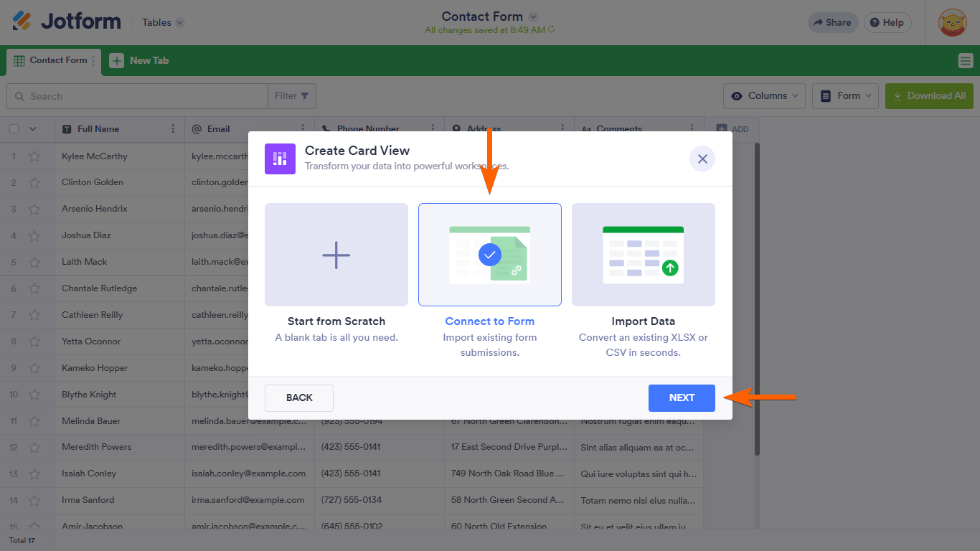
Task: Select the Clinton Golden name cell
Action: pos(120,183)
